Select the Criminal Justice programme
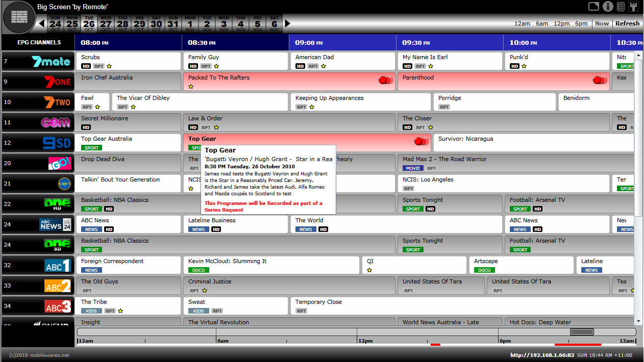 [x=289, y=286]
